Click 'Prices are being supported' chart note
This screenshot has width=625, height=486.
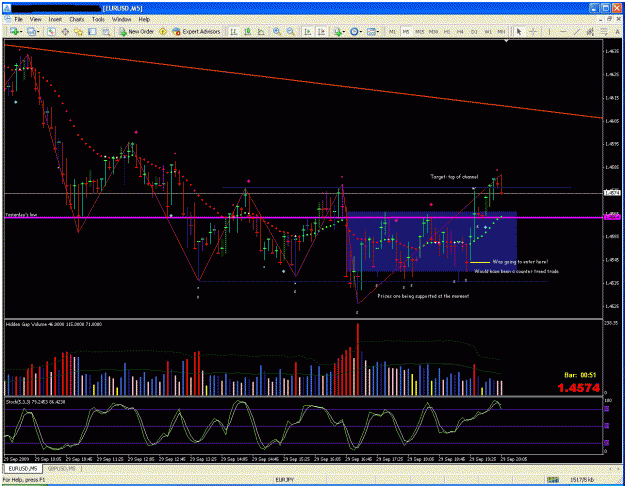click(x=423, y=296)
